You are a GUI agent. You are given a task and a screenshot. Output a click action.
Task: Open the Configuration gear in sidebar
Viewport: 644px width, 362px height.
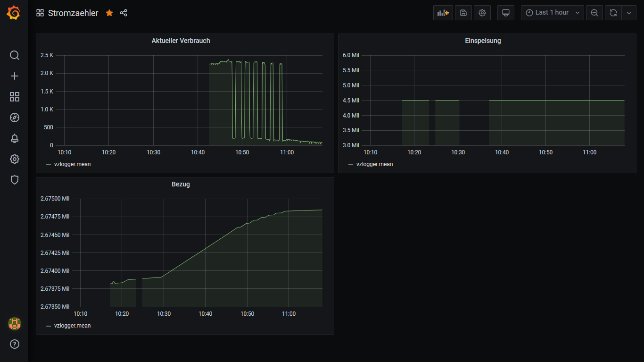(15, 159)
